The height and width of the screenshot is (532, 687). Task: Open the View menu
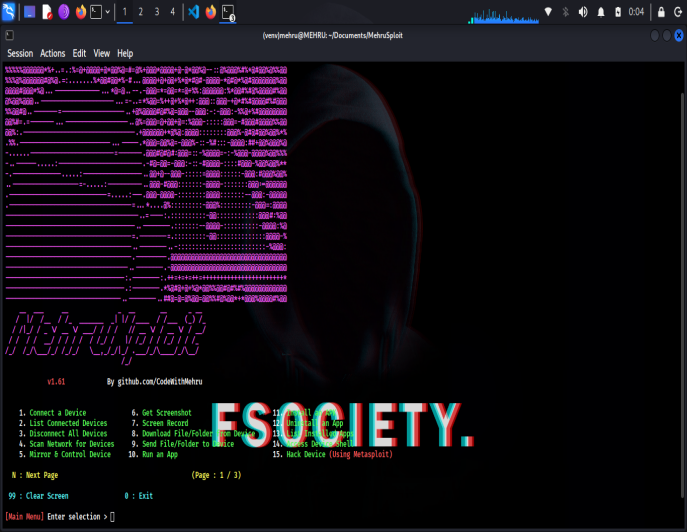(x=101, y=53)
